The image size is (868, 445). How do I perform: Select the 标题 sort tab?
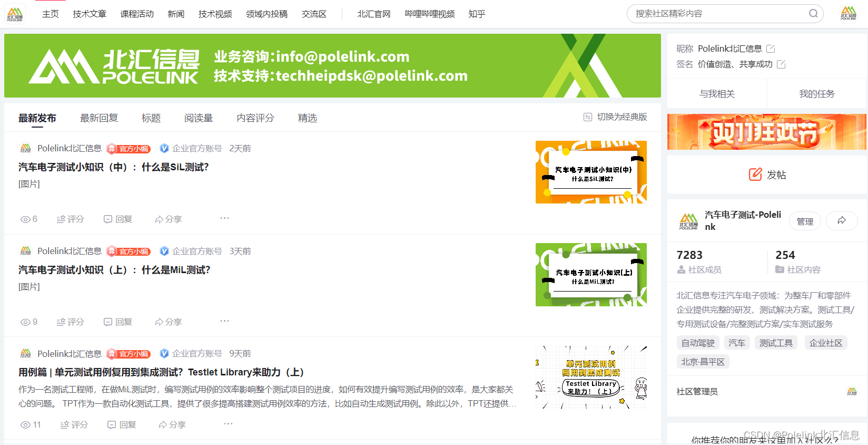(x=151, y=118)
